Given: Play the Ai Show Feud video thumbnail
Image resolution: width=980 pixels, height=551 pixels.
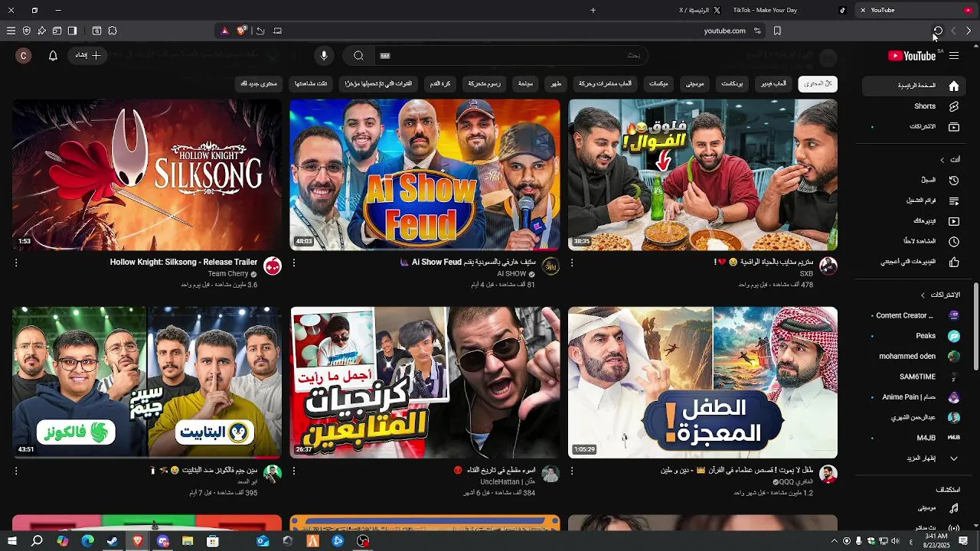Looking at the screenshot, I should pos(425,174).
